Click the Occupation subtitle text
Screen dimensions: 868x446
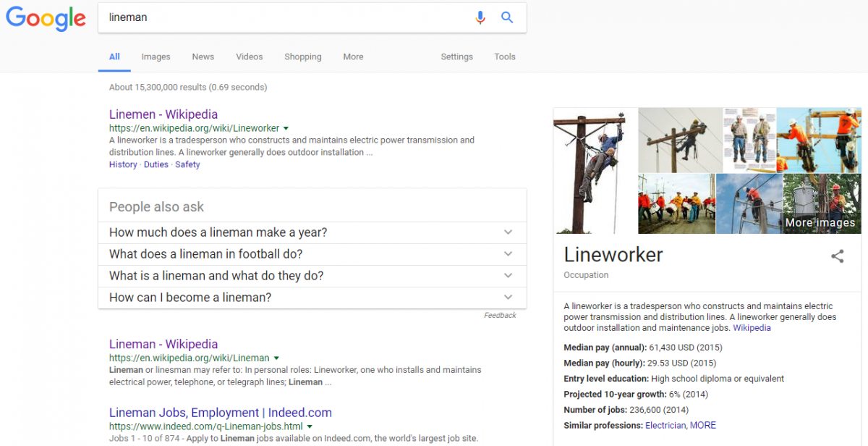586,275
